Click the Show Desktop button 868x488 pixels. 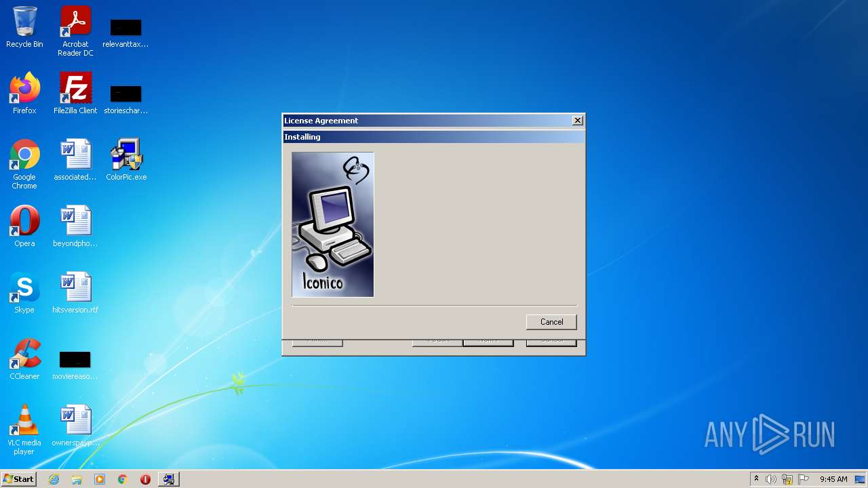[x=861, y=479]
